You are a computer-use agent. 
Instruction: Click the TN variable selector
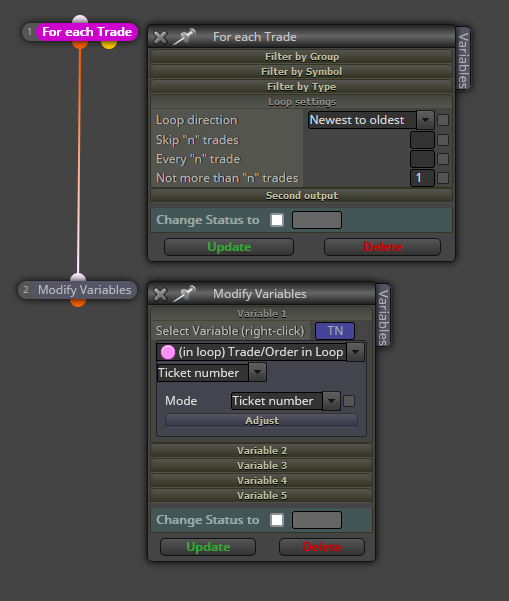335,331
